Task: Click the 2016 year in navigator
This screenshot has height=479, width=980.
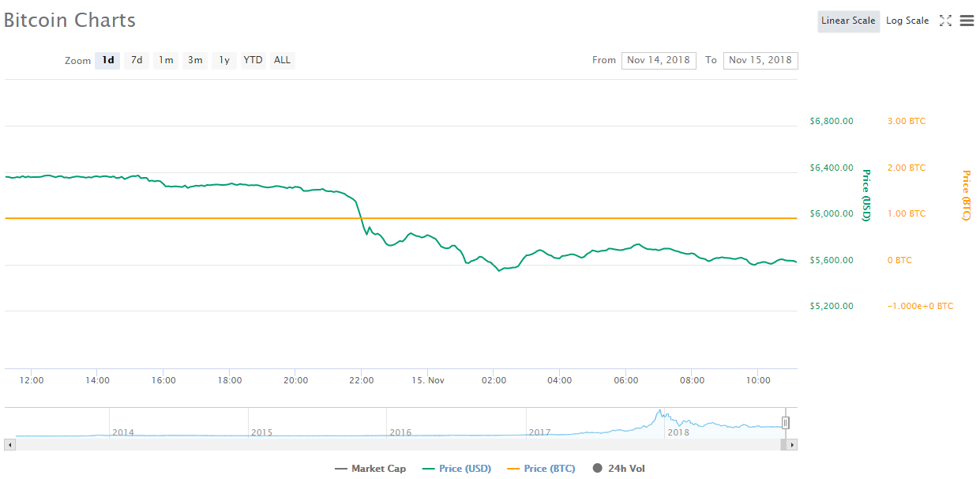Action: click(400, 432)
